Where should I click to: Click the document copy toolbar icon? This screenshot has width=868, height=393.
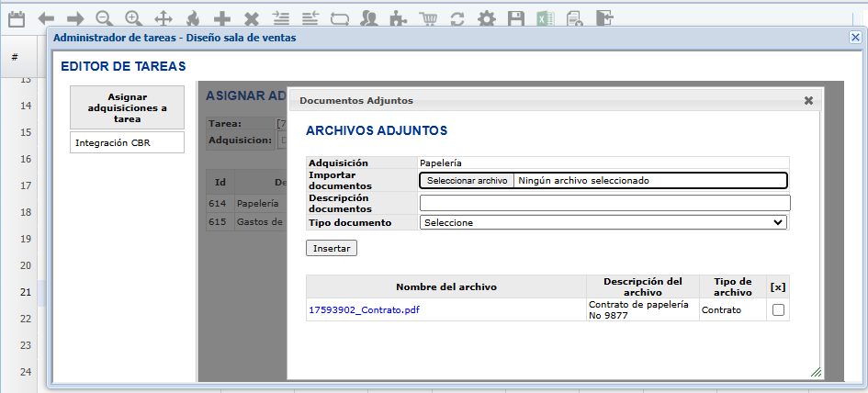[x=575, y=19]
